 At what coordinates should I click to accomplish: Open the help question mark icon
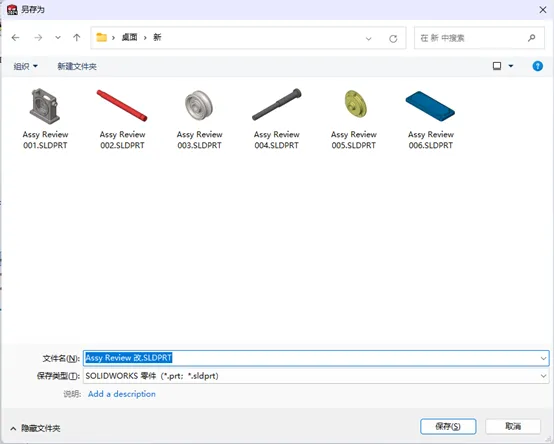pos(537,66)
